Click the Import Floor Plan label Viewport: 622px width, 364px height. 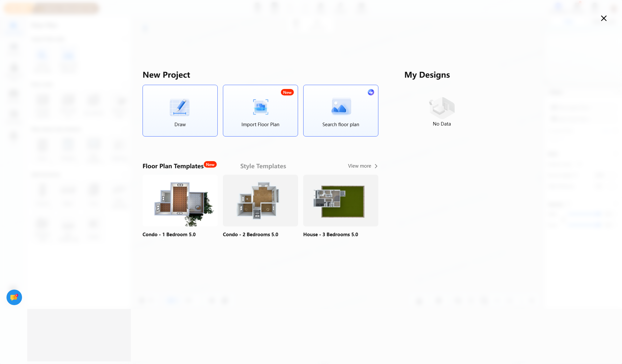coord(260,125)
